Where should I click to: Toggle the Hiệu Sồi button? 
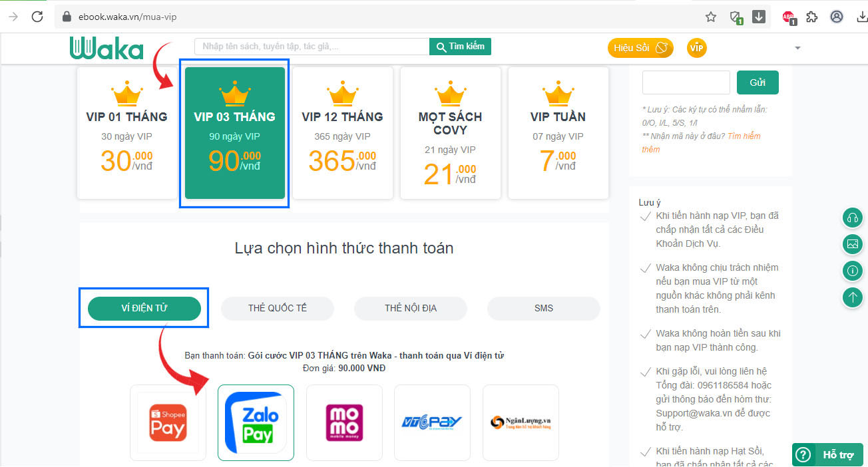[x=640, y=48]
